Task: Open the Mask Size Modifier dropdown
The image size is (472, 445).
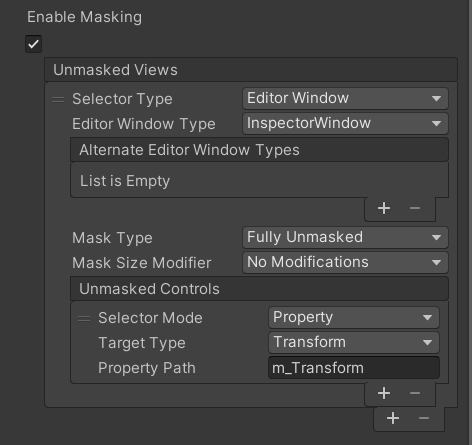Action: 345,262
